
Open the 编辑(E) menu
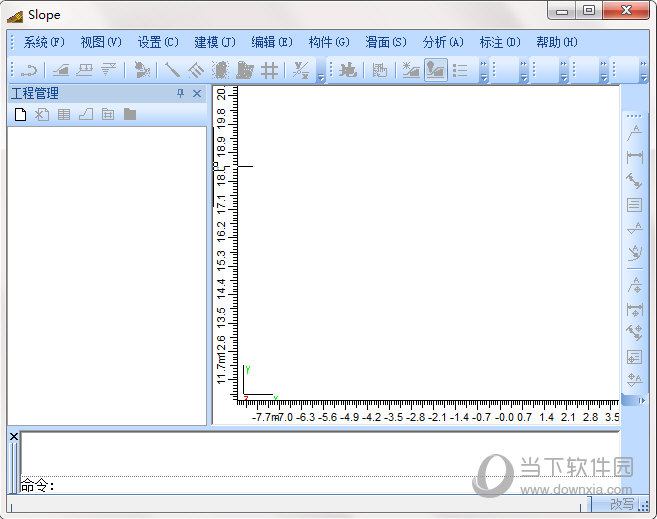pos(272,42)
